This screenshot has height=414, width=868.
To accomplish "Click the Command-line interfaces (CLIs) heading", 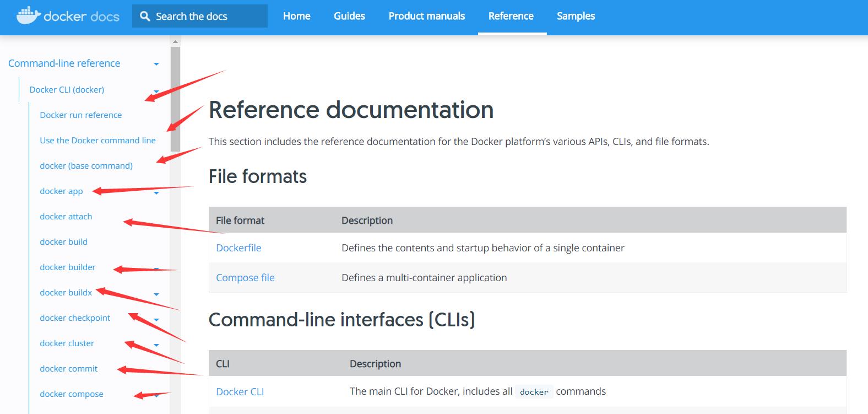I will (341, 320).
